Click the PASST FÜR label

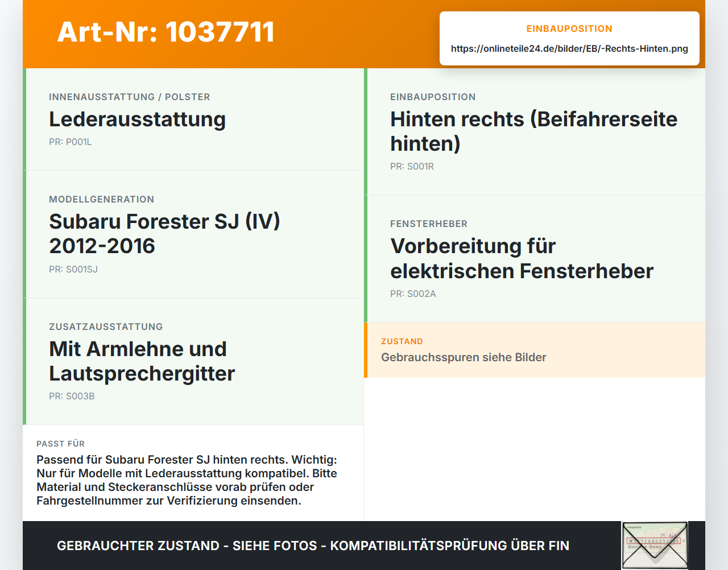[x=60, y=444]
